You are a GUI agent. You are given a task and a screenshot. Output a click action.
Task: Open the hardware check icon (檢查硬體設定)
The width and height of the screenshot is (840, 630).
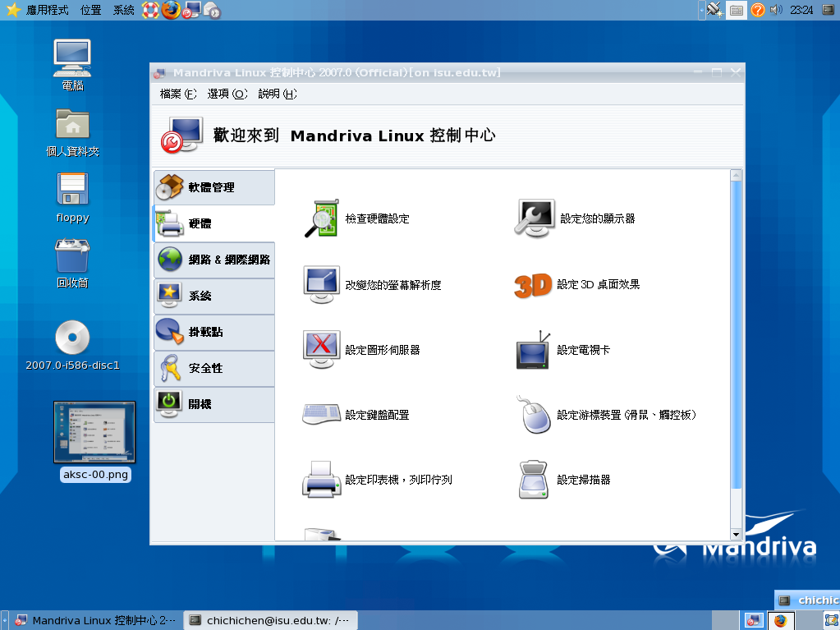320,218
